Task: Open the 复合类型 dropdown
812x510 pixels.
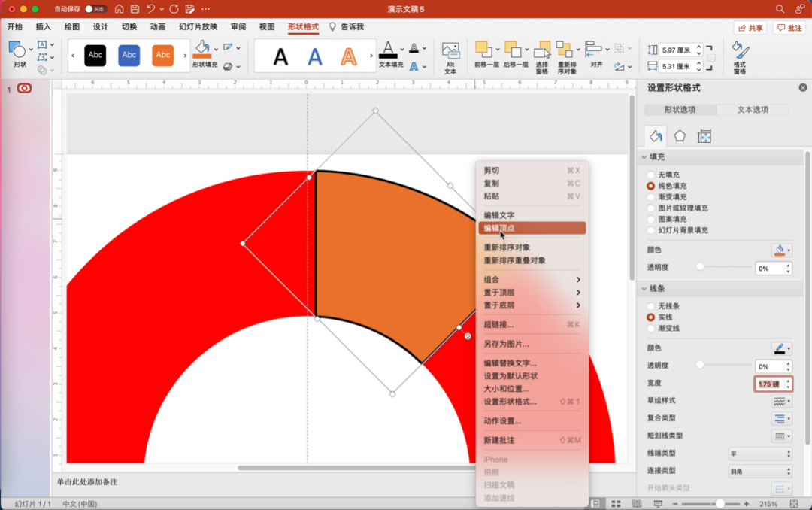Action: 781,418
